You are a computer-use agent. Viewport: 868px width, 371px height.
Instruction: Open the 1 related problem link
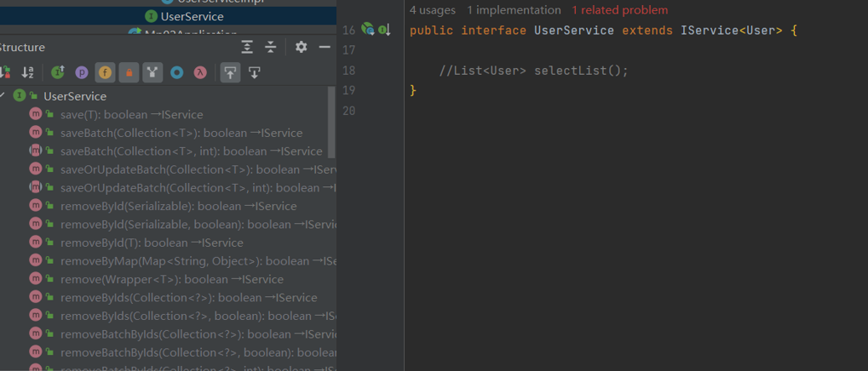[620, 10]
